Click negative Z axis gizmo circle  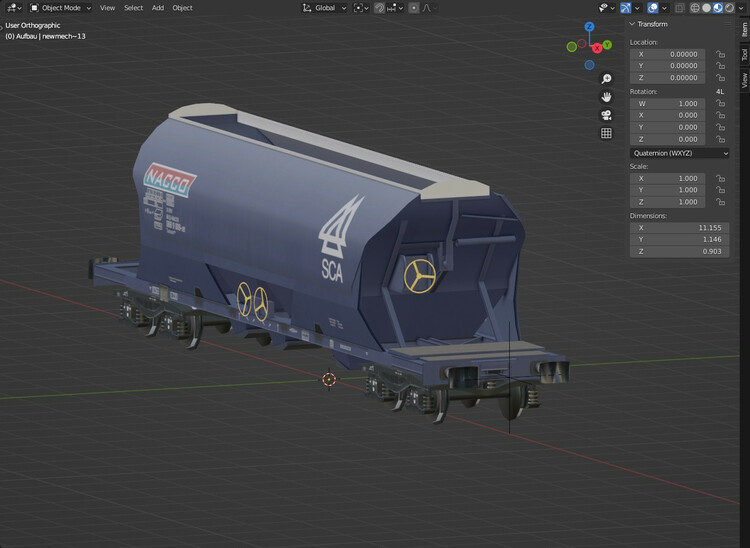pos(589,65)
